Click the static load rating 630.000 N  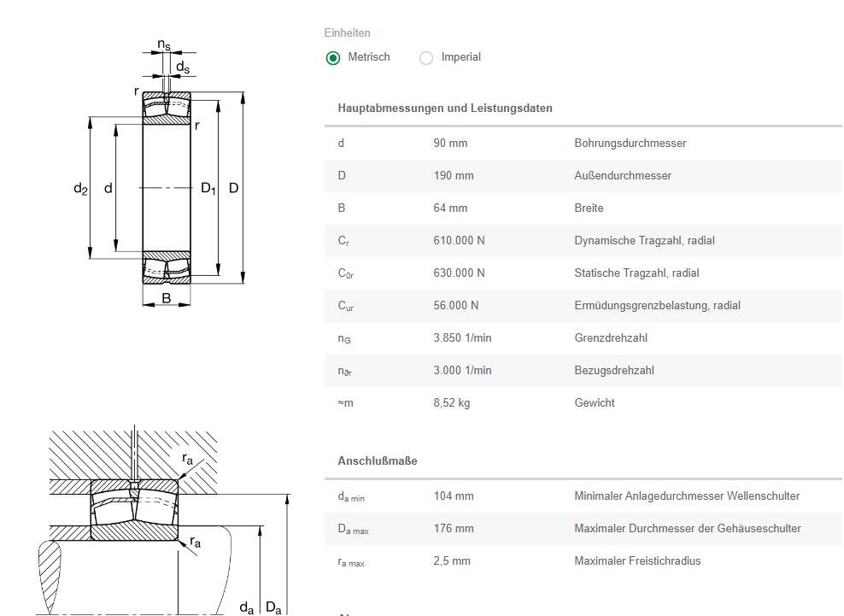459,273
